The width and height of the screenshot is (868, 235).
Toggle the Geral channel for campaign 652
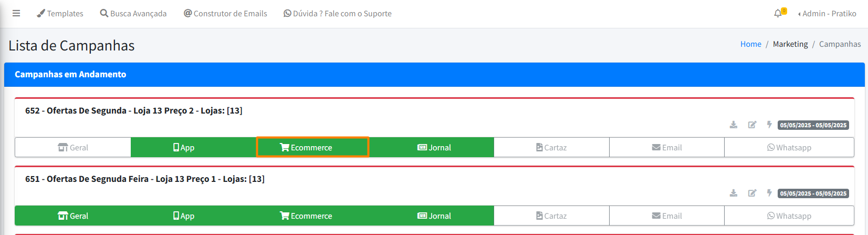[x=73, y=148]
